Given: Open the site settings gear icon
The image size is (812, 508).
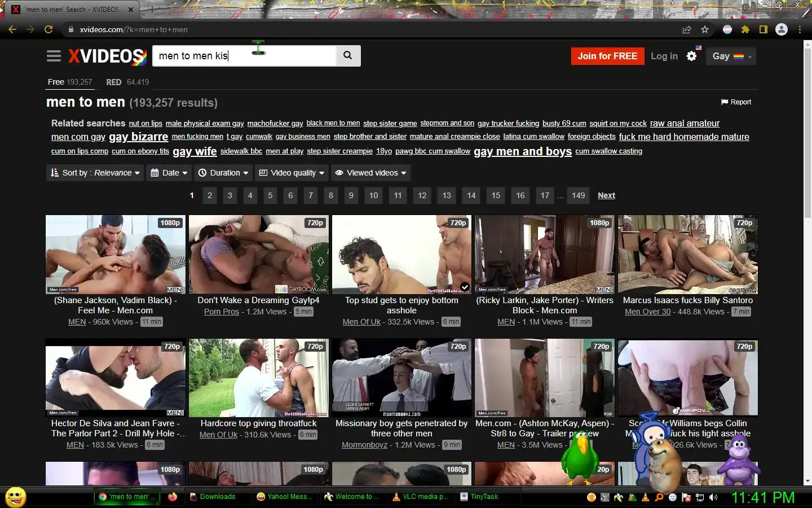Looking at the screenshot, I should [x=692, y=56].
